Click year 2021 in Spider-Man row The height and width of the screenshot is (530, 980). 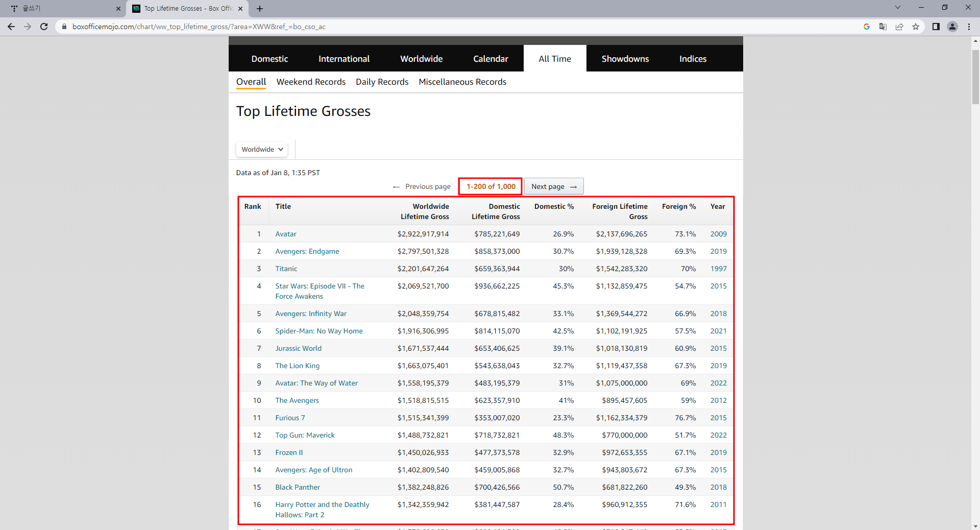click(719, 331)
